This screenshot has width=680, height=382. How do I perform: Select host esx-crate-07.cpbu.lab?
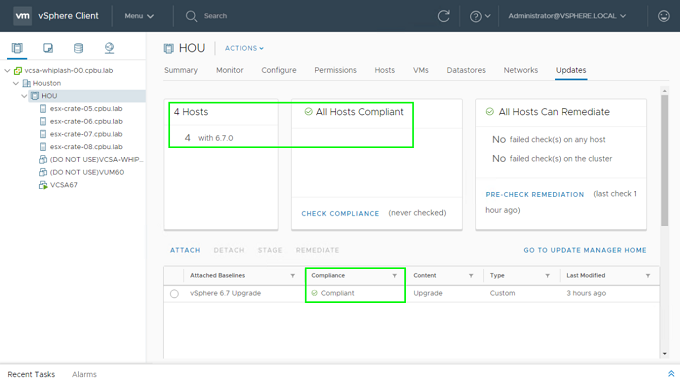point(86,134)
